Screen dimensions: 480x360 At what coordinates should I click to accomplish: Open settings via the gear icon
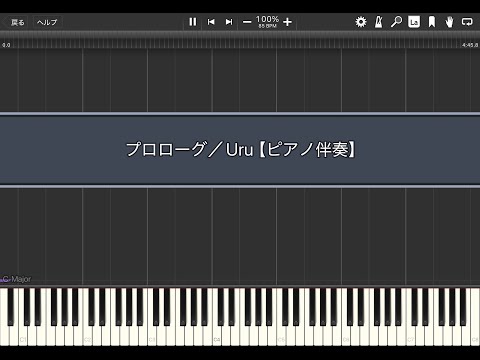click(361, 22)
